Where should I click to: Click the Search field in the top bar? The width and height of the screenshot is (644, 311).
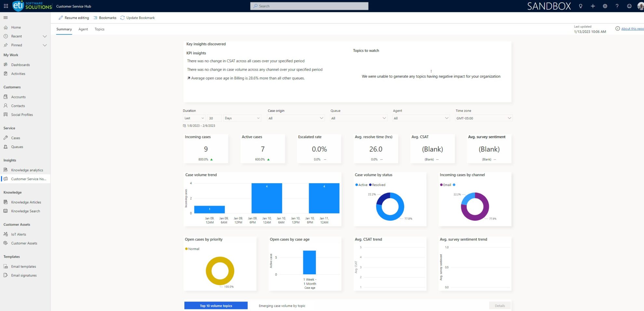pyautogui.click(x=309, y=6)
